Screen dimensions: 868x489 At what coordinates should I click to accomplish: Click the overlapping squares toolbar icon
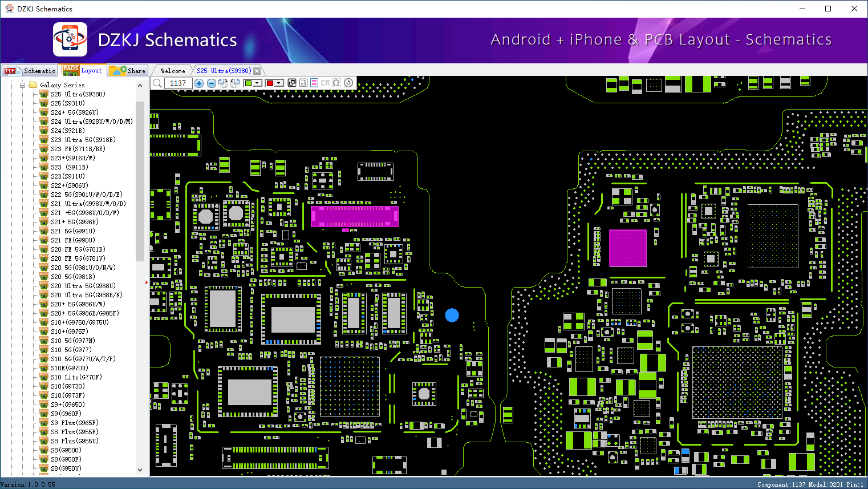point(292,83)
